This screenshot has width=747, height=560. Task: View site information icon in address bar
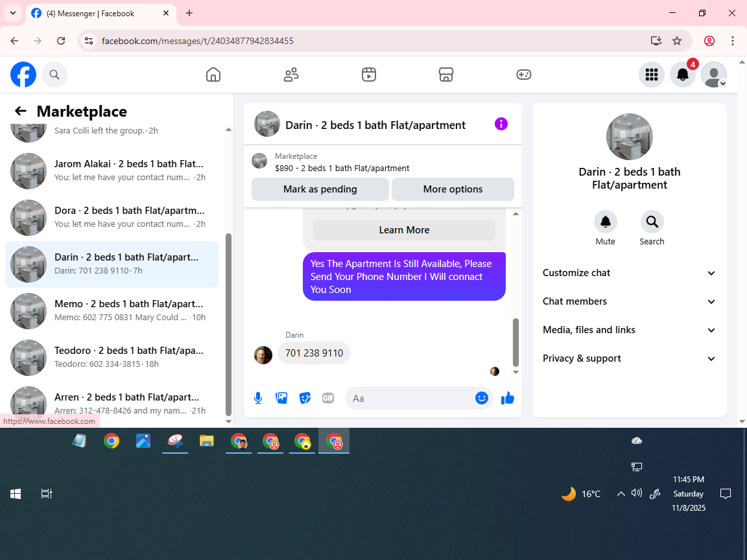89,41
